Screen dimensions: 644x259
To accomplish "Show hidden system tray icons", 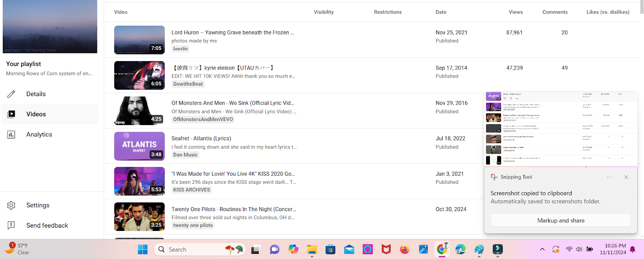I will click(542, 249).
